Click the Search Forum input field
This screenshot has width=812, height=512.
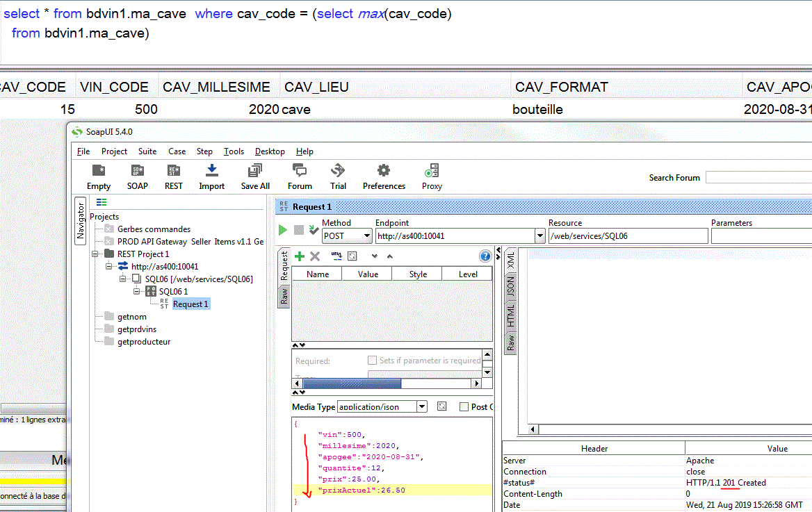tap(758, 178)
